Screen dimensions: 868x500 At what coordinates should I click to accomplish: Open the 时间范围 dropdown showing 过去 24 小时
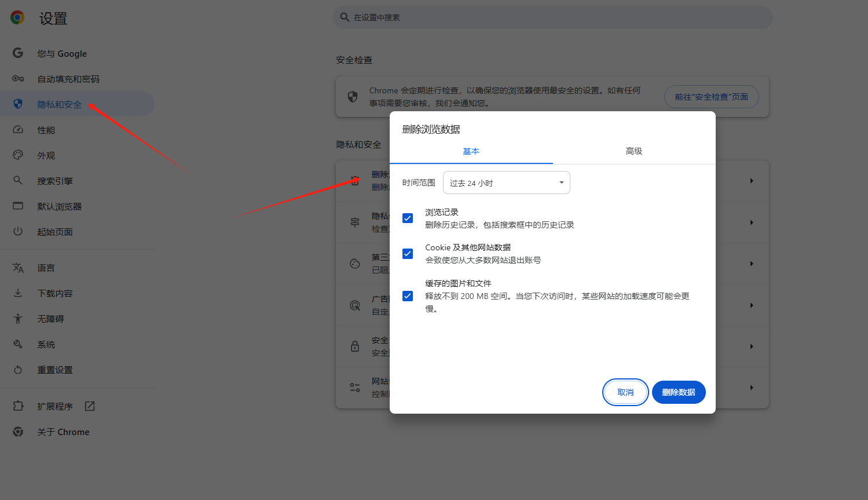click(507, 183)
